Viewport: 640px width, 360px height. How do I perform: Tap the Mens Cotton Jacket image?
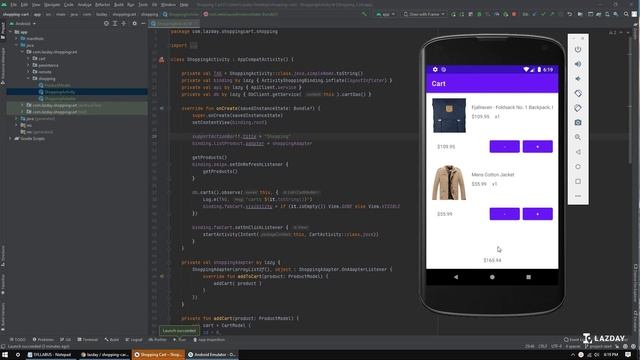point(449,183)
